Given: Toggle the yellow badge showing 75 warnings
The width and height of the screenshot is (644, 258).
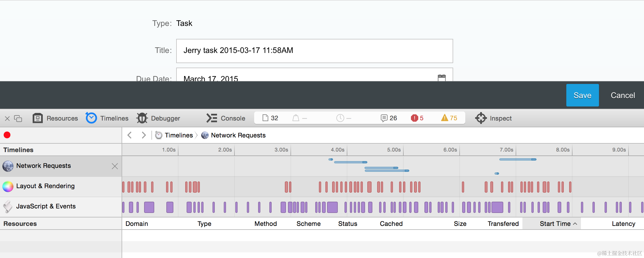Looking at the screenshot, I should pyautogui.click(x=449, y=118).
